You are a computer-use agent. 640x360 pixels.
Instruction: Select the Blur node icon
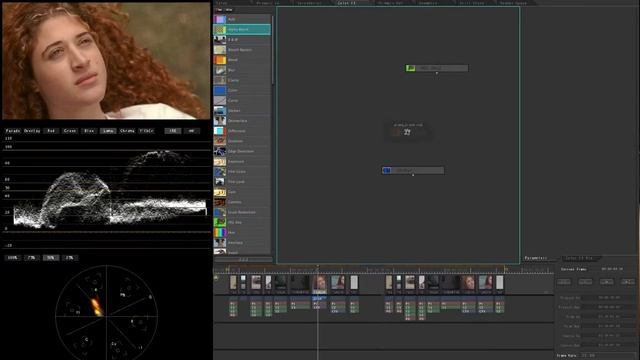point(220,70)
